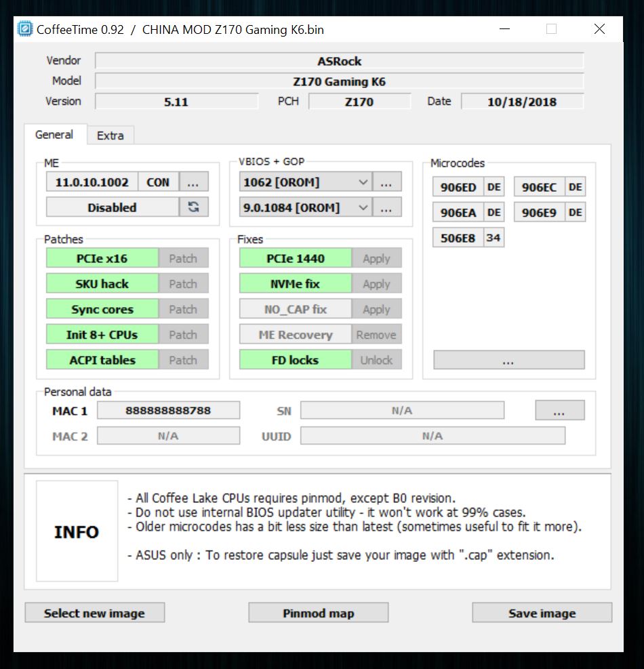Click the … button next to VBIOS 1062
Viewport: 644px width, 669px height.
pos(386,182)
